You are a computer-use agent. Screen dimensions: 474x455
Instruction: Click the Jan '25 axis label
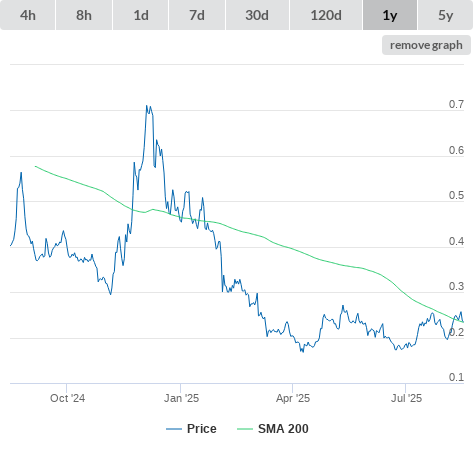click(x=181, y=398)
